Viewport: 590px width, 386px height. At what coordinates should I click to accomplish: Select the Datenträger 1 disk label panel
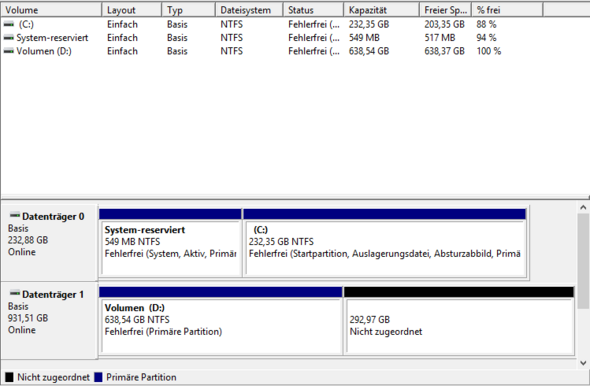(49, 321)
